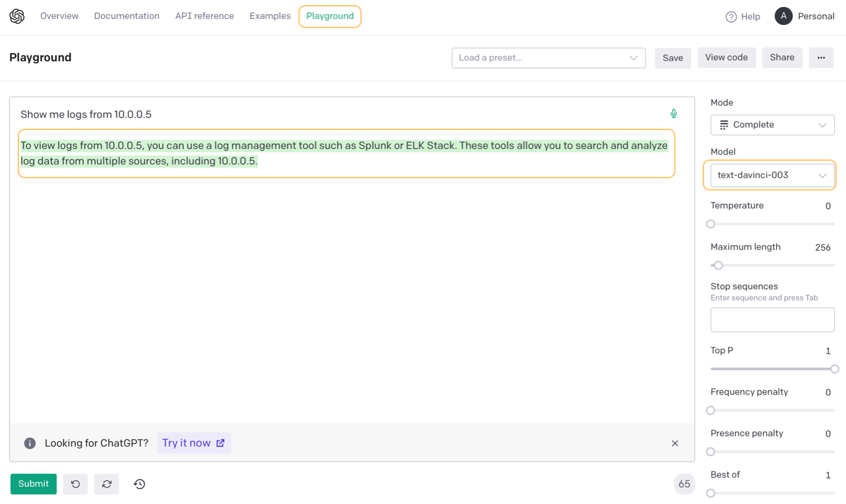Click the Share button
Image resolution: width=846 pixels, height=504 pixels.
click(x=782, y=57)
